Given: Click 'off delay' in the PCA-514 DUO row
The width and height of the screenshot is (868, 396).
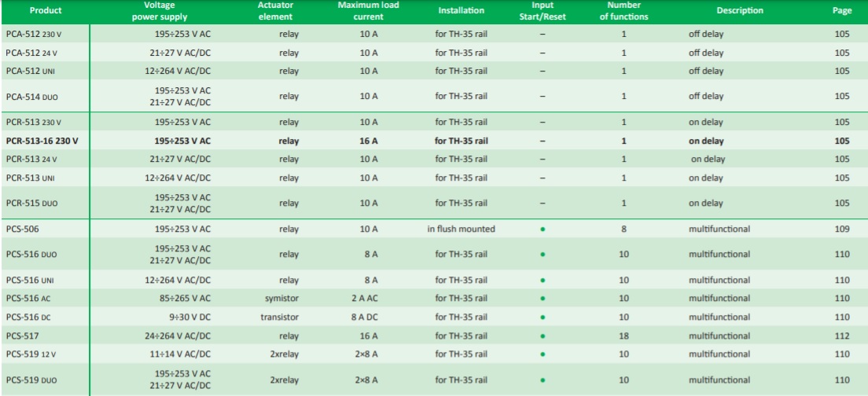Looking at the screenshot, I should (x=706, y=96).
